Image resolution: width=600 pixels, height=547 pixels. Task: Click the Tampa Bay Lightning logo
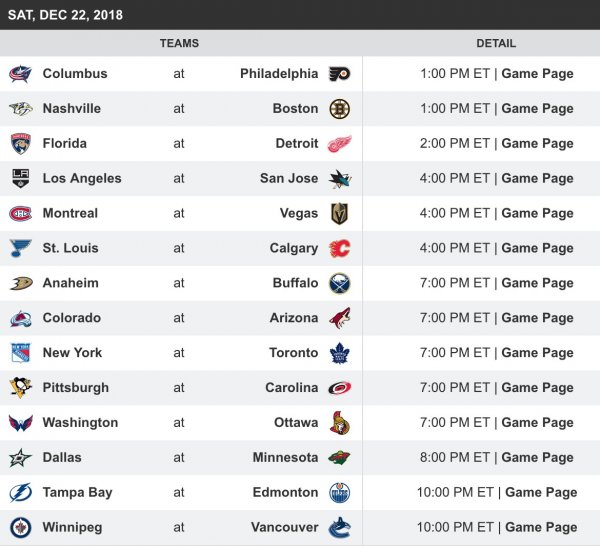point(21,493)
